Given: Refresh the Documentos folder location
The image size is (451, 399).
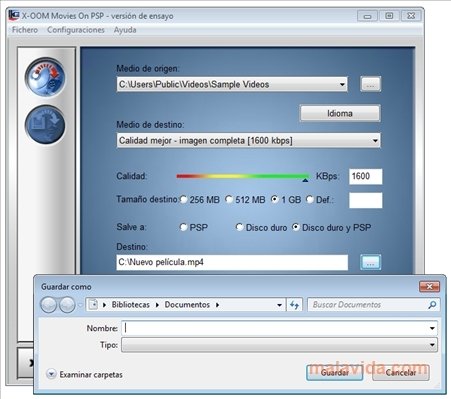Looking at the screenshot, I should [x=294, y=305].
